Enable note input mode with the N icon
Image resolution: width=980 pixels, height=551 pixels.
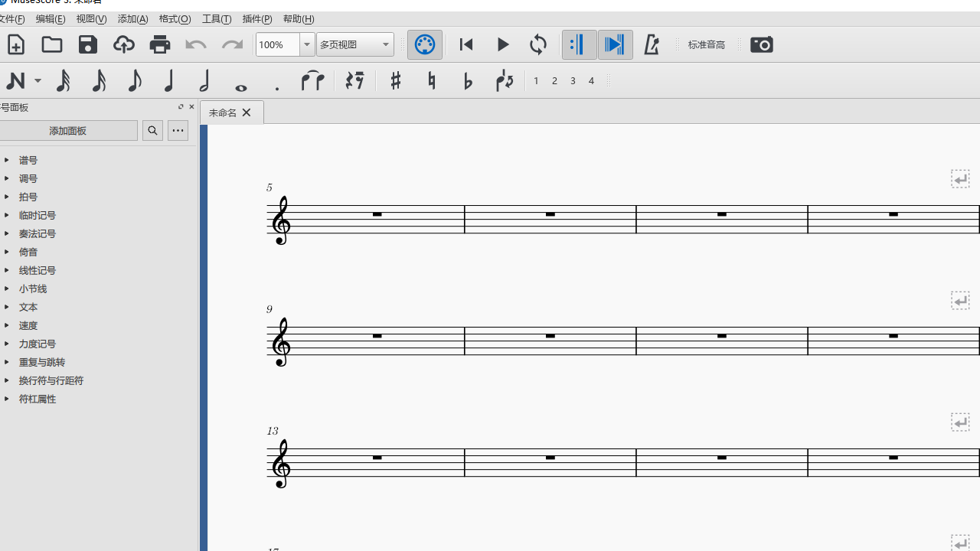click(17, 80)
